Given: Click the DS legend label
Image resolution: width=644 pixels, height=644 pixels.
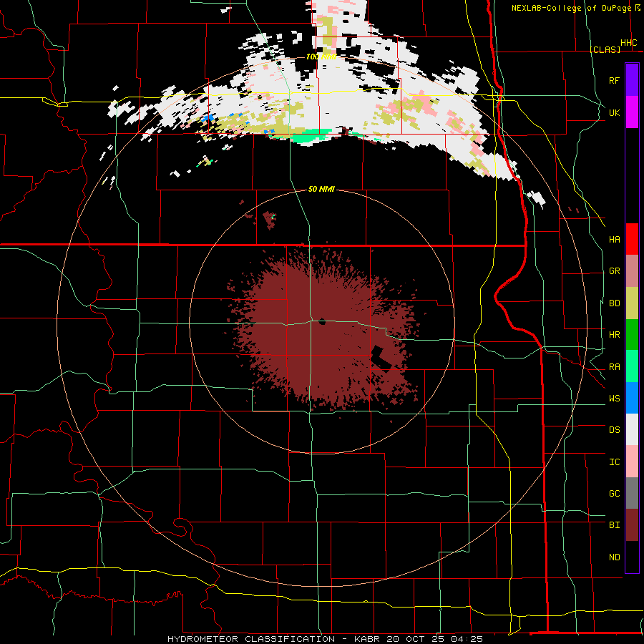Looking at the screenshot, I should point(614,430).
